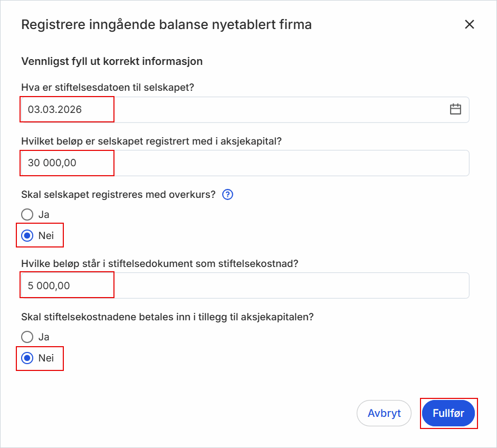Click the date field showing 03.03.2026
This screenshot has width=497, height=448.
66,109
